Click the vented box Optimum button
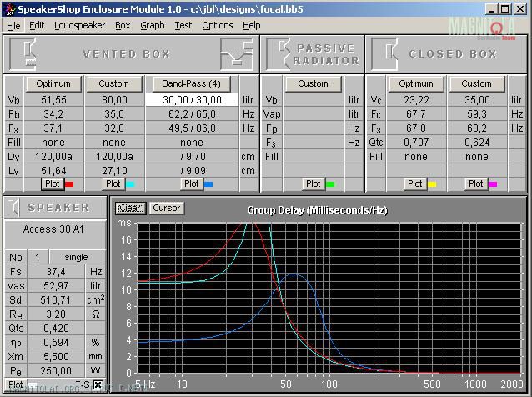 pyautogui.click(x=53, y=83)
